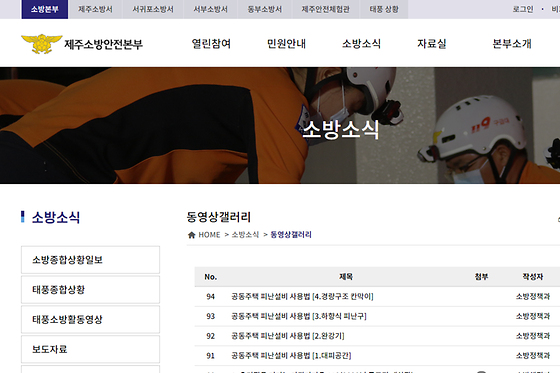Open the 민원안내 main menu
Screen dimensions: 560x373
tap(286, 44)
